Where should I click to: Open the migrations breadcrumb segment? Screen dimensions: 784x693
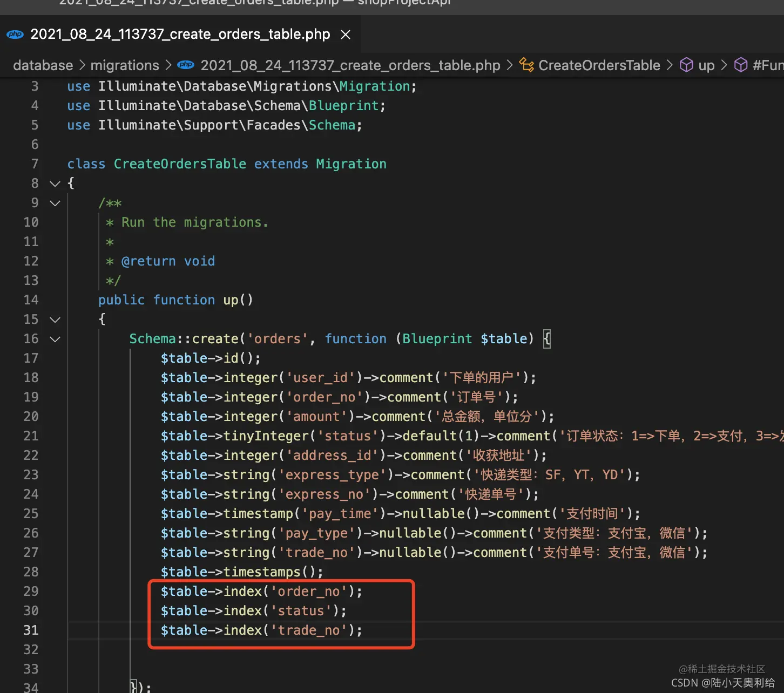(125, 65)
